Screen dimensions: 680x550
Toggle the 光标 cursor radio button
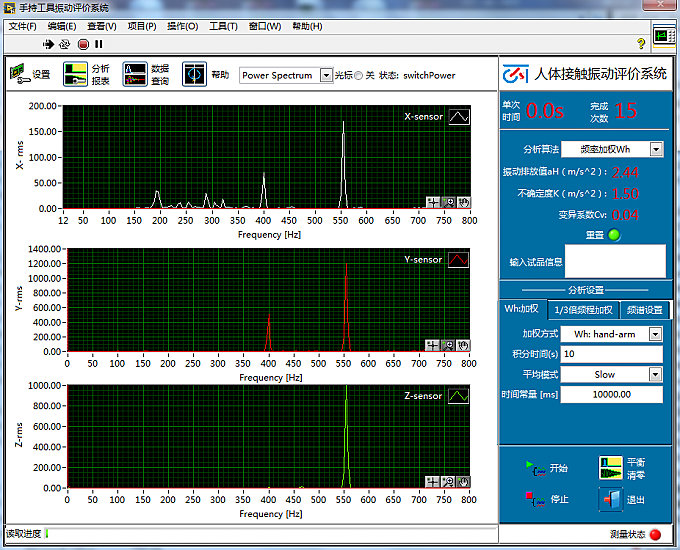[x=359, y=76]
